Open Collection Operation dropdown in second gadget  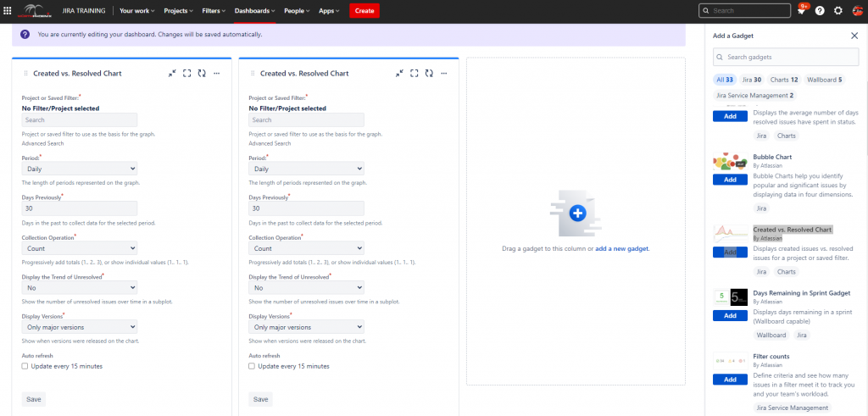pos(307,248)
